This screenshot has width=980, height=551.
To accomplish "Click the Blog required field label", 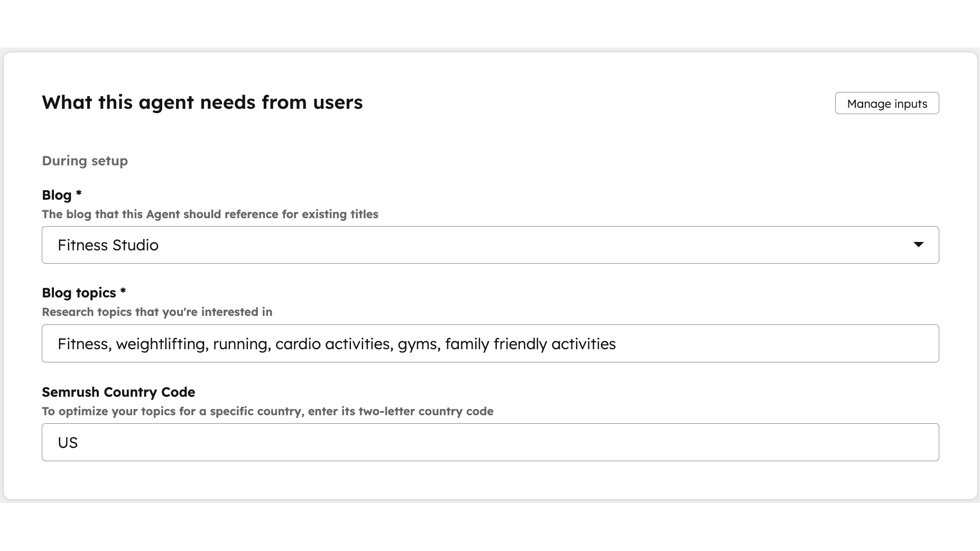I will coord(61,195).
